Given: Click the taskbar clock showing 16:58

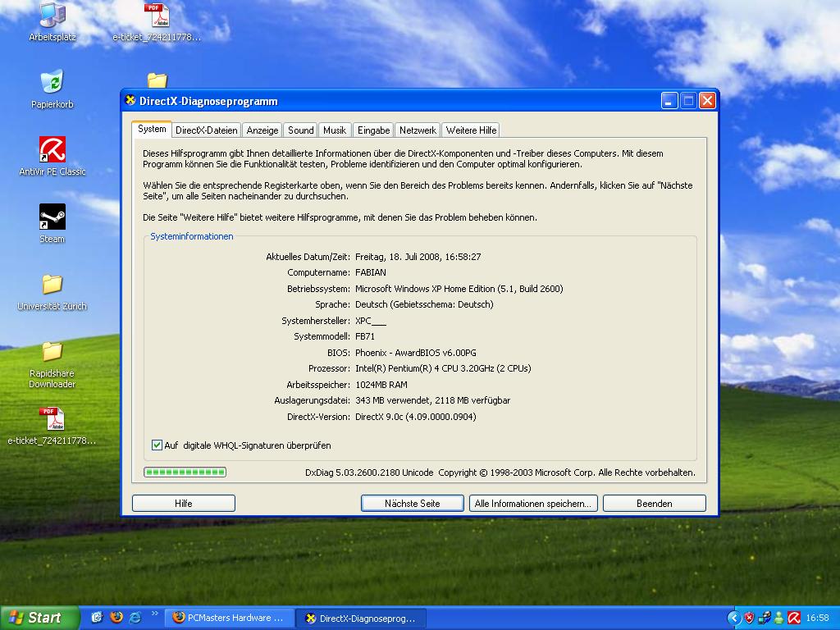Looking at the screenshot, I should click(x=817, y=618).
